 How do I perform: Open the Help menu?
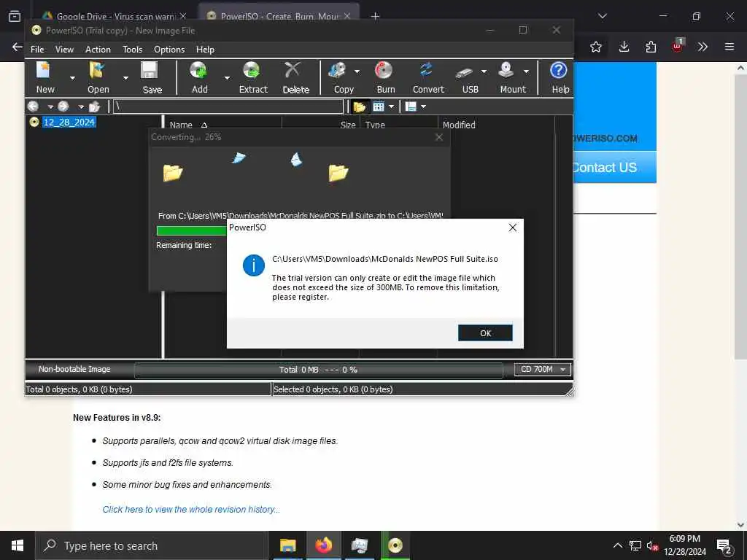point(205,50)
